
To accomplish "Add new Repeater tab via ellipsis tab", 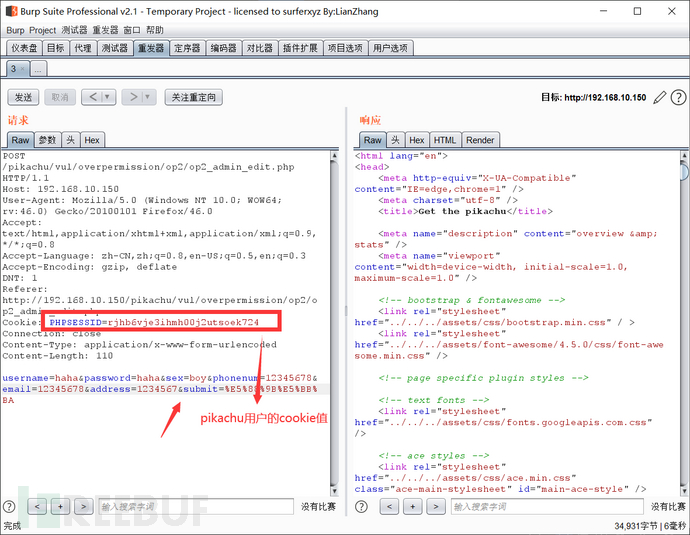I will 38,69.
